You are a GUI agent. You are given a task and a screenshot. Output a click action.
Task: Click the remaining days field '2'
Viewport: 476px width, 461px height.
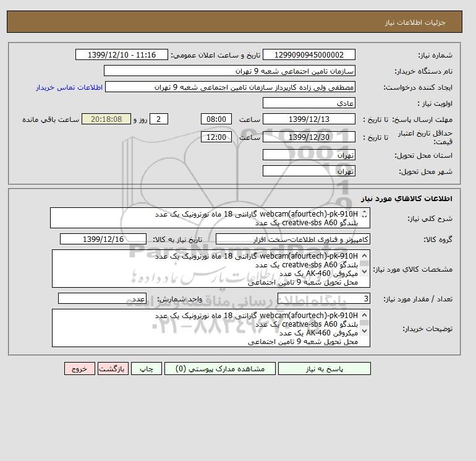pos(159,119)
